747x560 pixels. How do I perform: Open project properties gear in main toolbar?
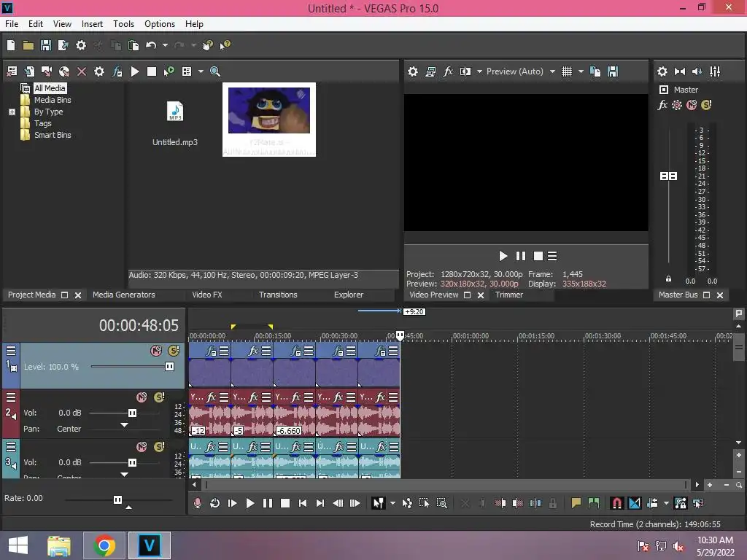pos(81,45)
